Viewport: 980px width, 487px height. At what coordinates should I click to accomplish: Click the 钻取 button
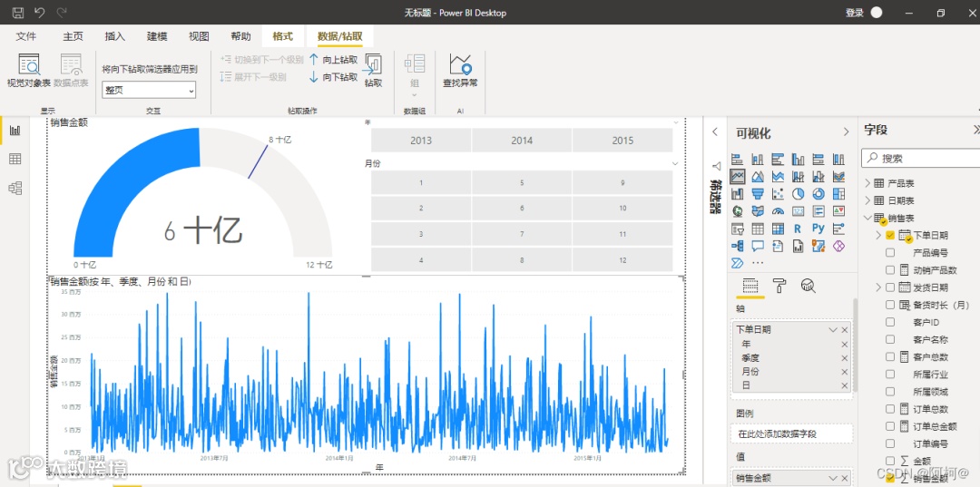click(x=373, y=71)
